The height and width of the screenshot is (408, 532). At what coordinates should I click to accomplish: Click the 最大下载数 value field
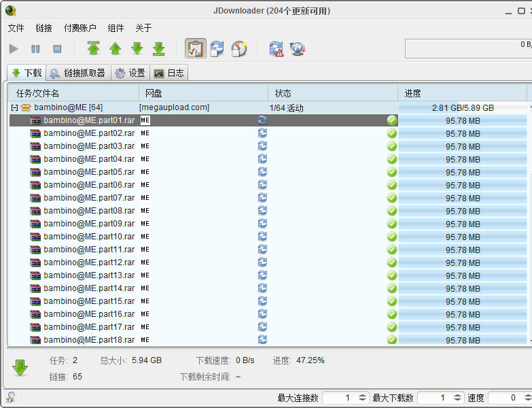[435, 398]
